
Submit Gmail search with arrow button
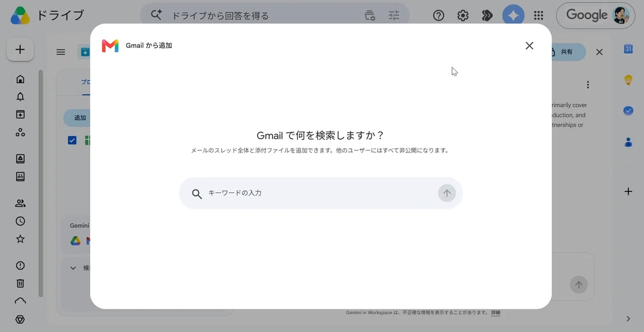click(447, 193)
